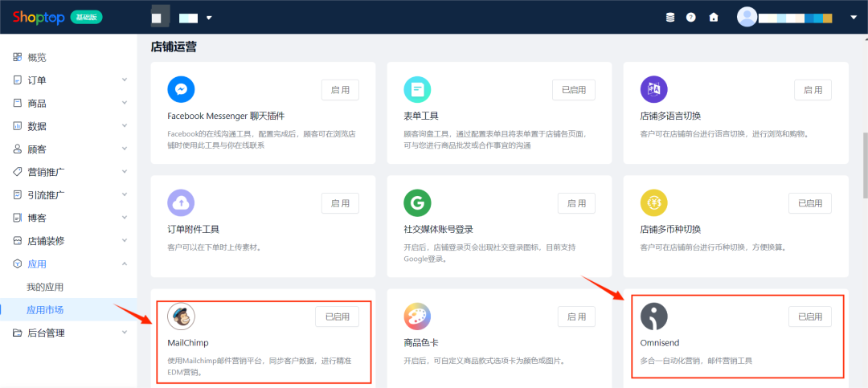Image resolution: width=868 pixels, height=388 pixels.
Task: Click the 商品 sidebar icon
Action: coord(17,104)
